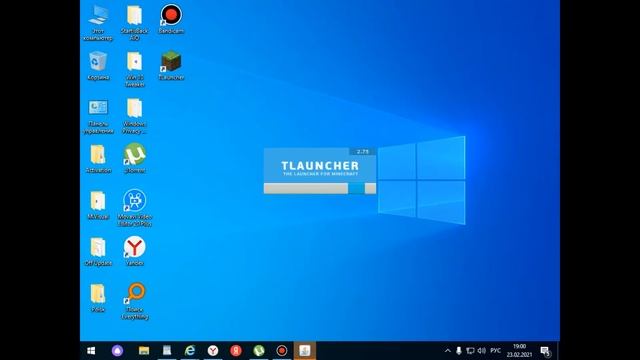Image resolution: width=640 pixels, height=360 pixels.
Task: Open the red Yandex app in taskbar
Action: pyautogui.click(x=236, y=351)
